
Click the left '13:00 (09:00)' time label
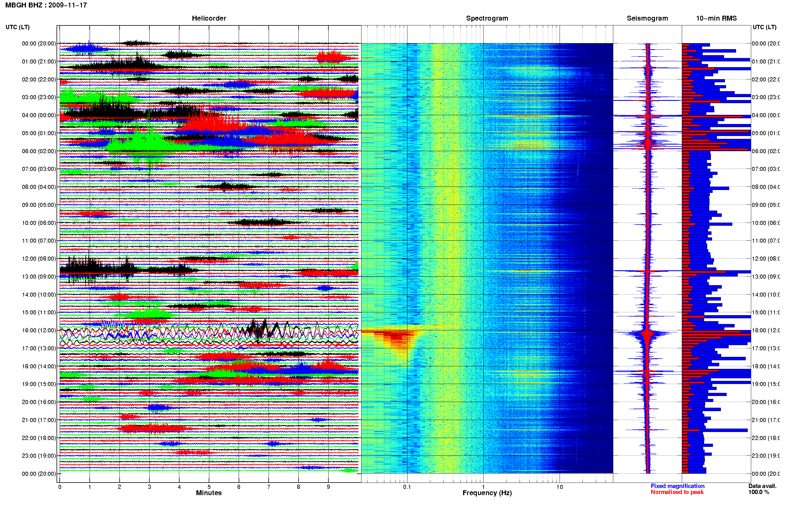[39, 277]
